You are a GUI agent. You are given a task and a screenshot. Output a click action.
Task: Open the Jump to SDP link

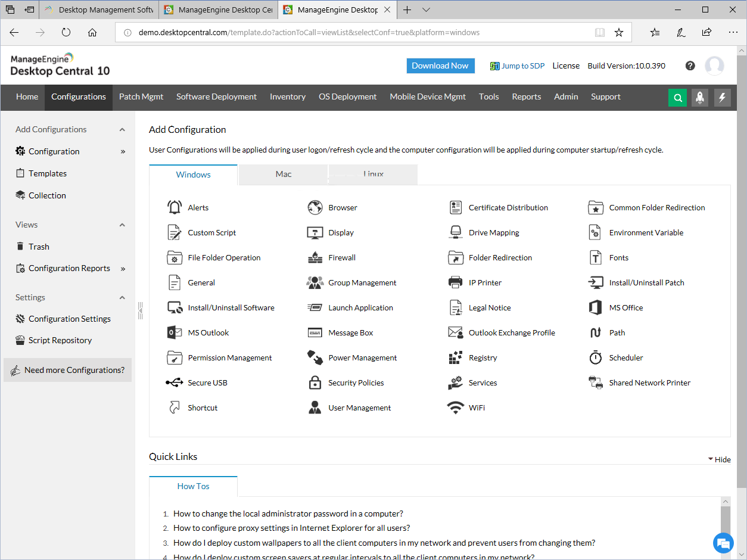pos(517,66)
